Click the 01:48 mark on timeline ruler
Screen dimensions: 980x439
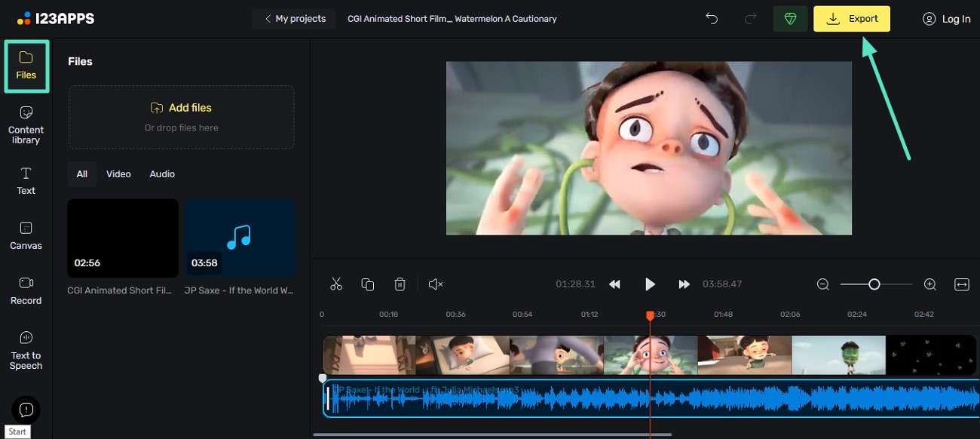point(723,315)
